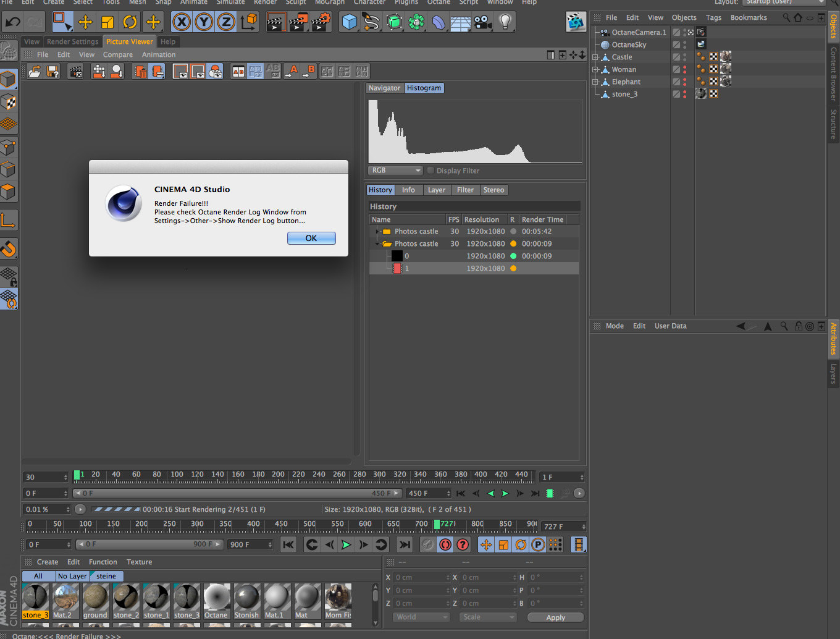The width and height of the screenshot is (840, 639).
Task: Expand the Woman object in Object Manager
Action: click(595, 69)
